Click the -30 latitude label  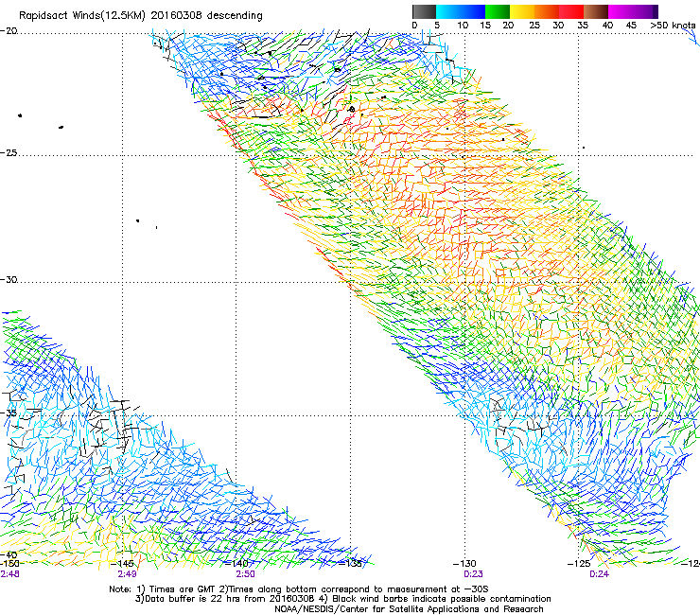(9, 279)
